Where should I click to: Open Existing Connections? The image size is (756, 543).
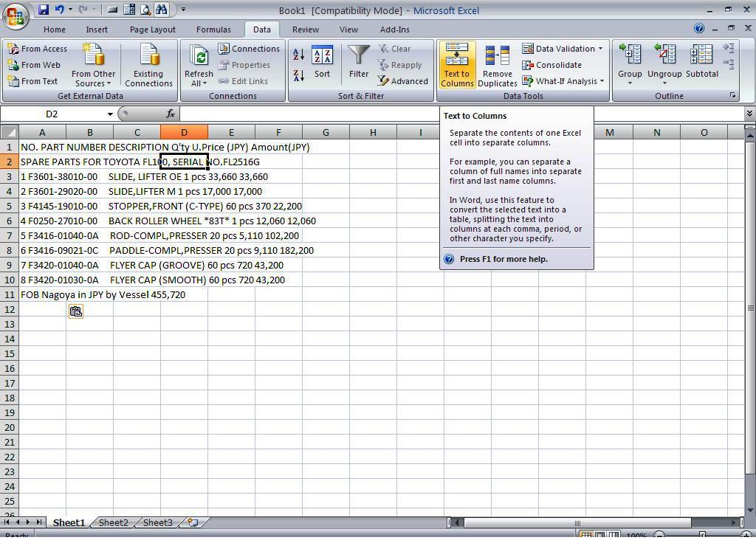click(148, 66)
